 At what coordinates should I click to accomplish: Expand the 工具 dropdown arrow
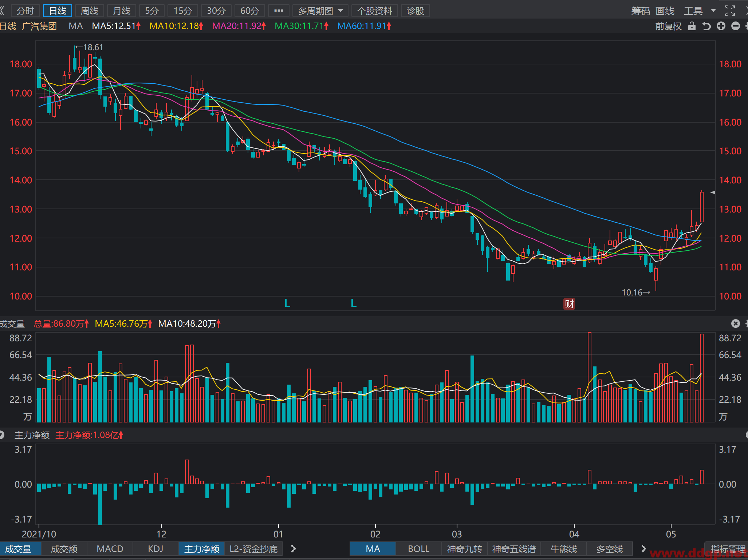(x=713, y=11)
